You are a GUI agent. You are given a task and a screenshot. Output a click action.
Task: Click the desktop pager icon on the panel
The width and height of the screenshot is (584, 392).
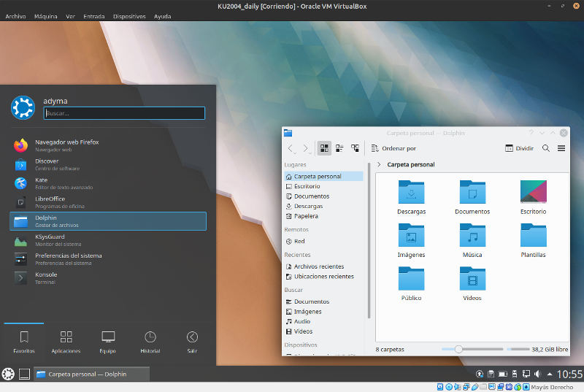click(x=24, y=374)
